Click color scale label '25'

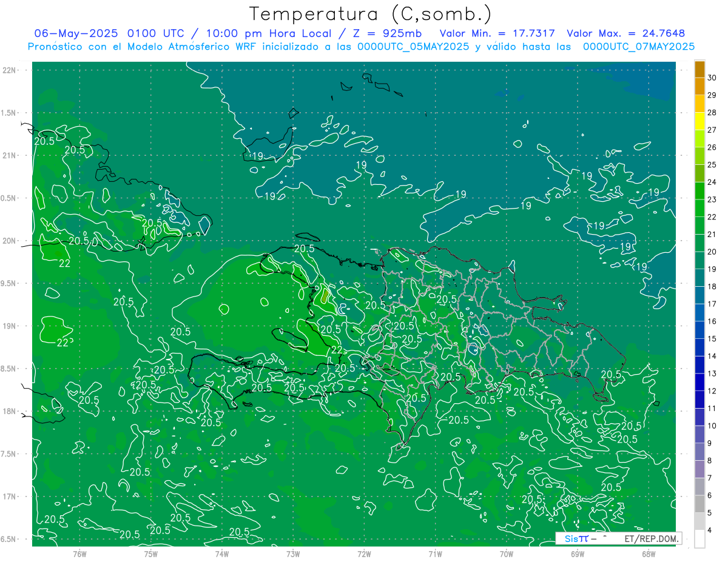[712, 164]
